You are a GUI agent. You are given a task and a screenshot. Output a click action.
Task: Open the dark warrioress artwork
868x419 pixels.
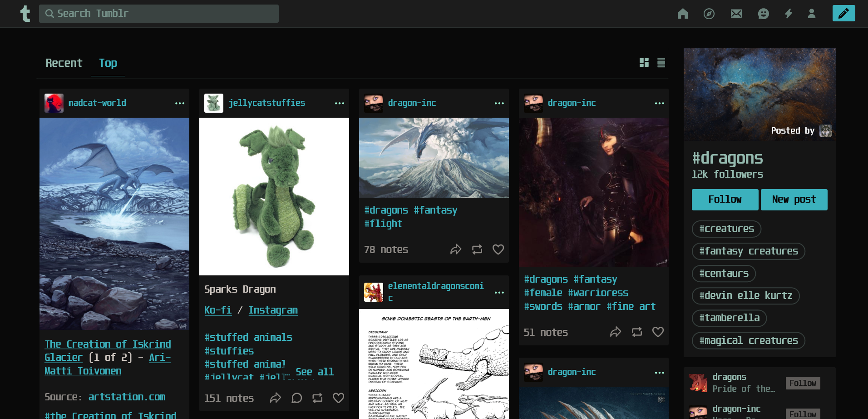[594, 192]
